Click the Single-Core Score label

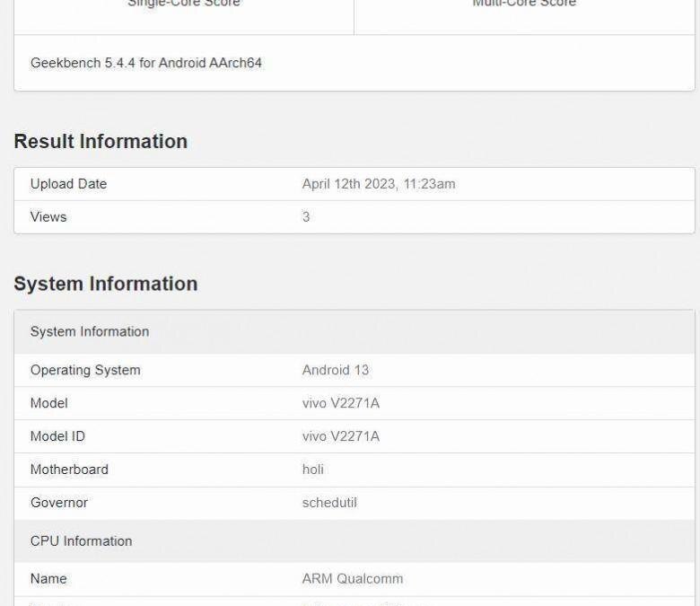click(x=184, y=4)
